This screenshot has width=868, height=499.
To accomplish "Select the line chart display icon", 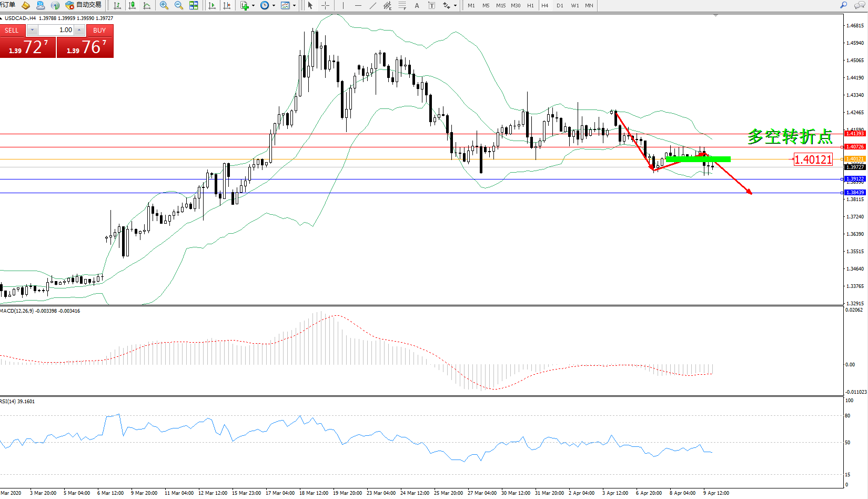I will click(147, 5).
